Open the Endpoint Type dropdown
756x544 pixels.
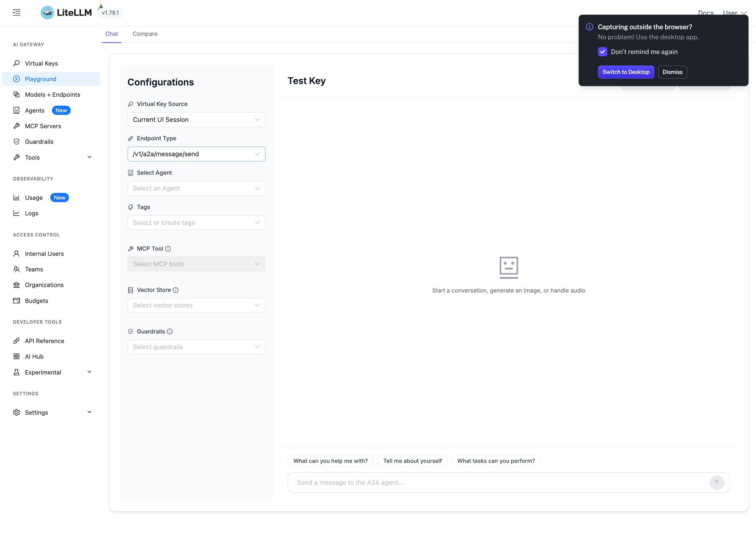[196, 154]
